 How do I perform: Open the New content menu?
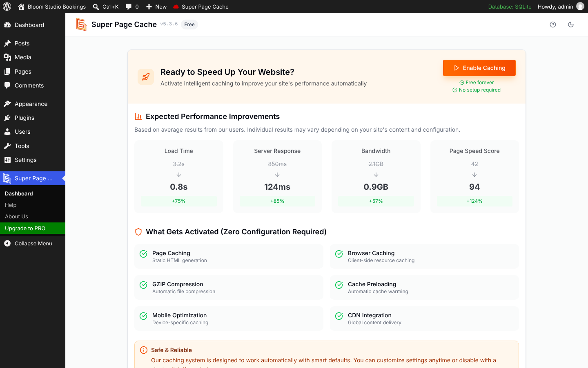156,7
